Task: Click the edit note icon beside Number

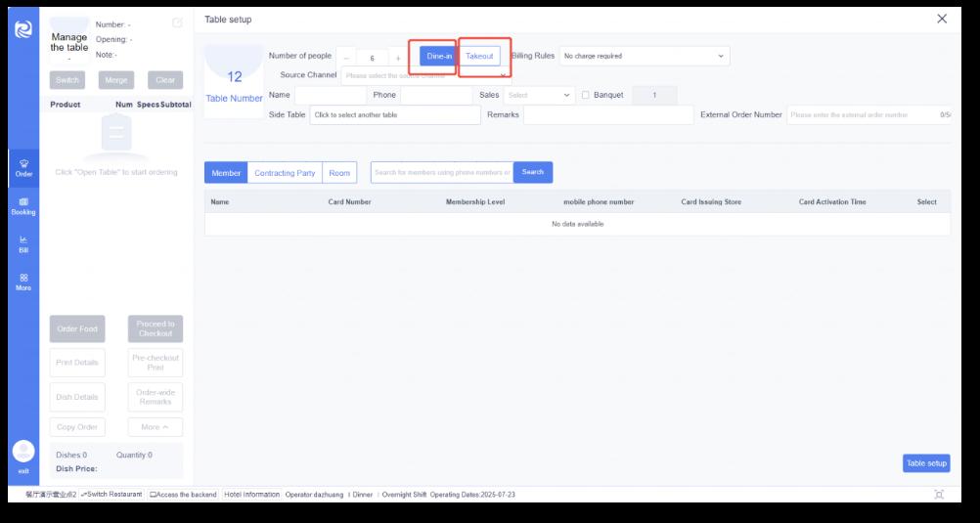Action: (177, 23)
